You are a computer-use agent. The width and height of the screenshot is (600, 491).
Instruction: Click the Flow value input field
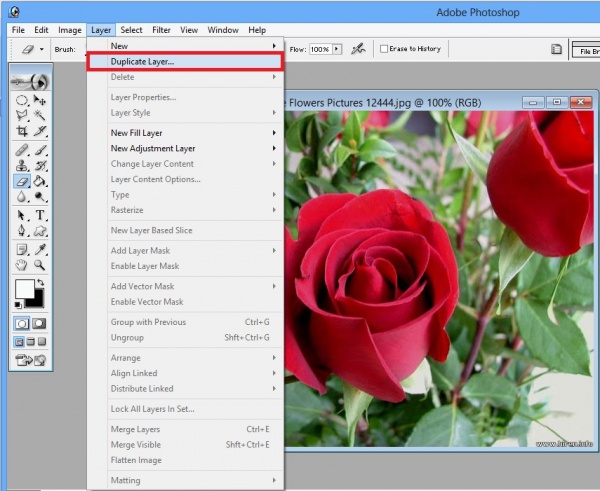319,48
